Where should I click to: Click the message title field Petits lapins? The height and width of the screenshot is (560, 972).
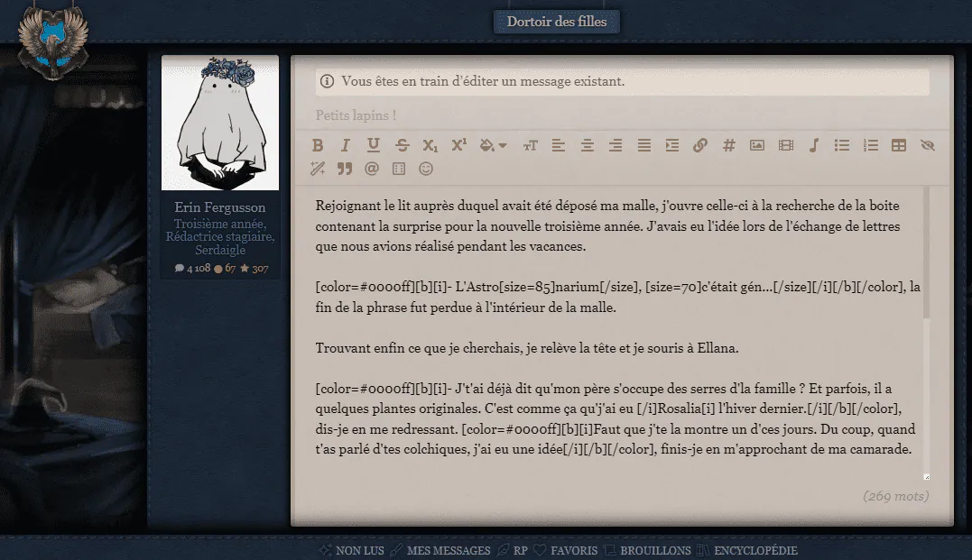point(623,115)
